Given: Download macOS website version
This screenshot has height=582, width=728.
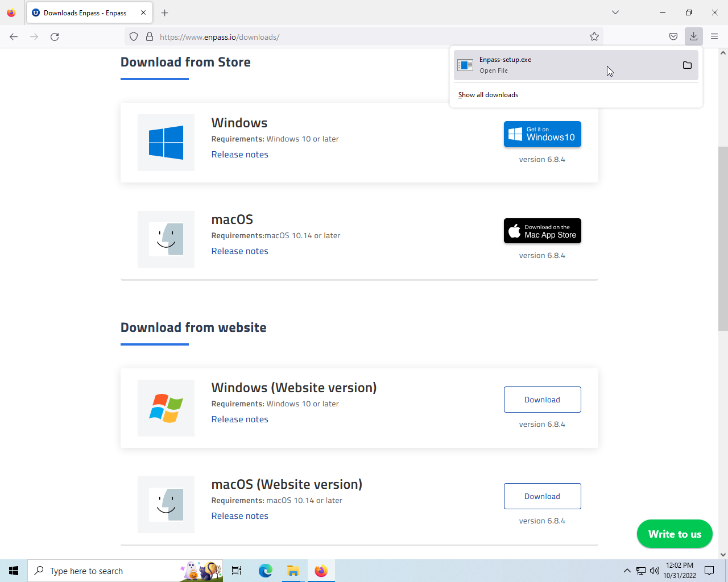Looking at the screenshot, I should point(543,496).
